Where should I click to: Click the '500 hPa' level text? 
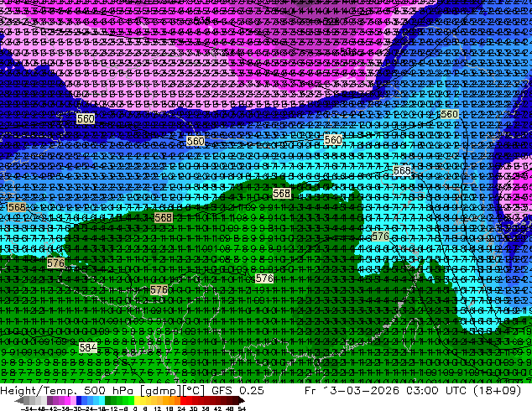[x=109, y=391]
